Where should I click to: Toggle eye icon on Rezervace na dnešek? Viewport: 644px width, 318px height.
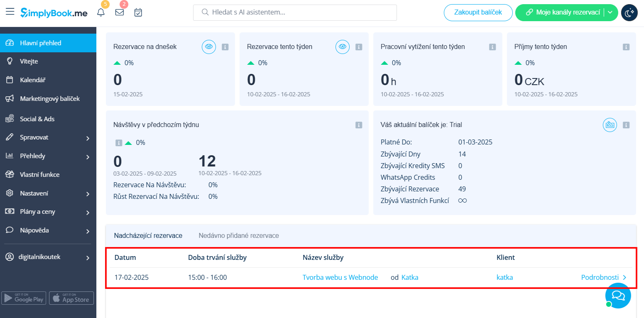(209, 47)
